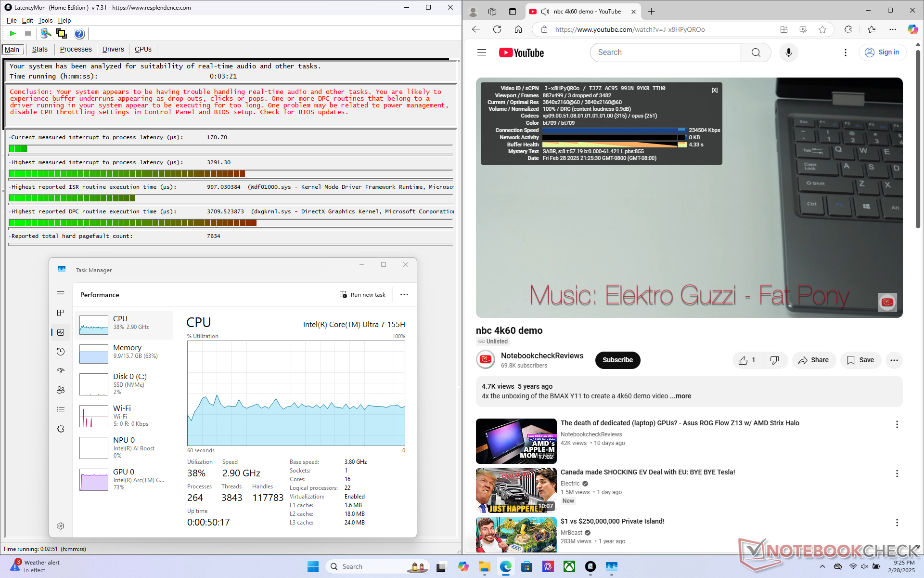The width and height of the screenshot is (924, 578).
Task: Switch to the Drivers tab
Action: click(x=113, y=49)
